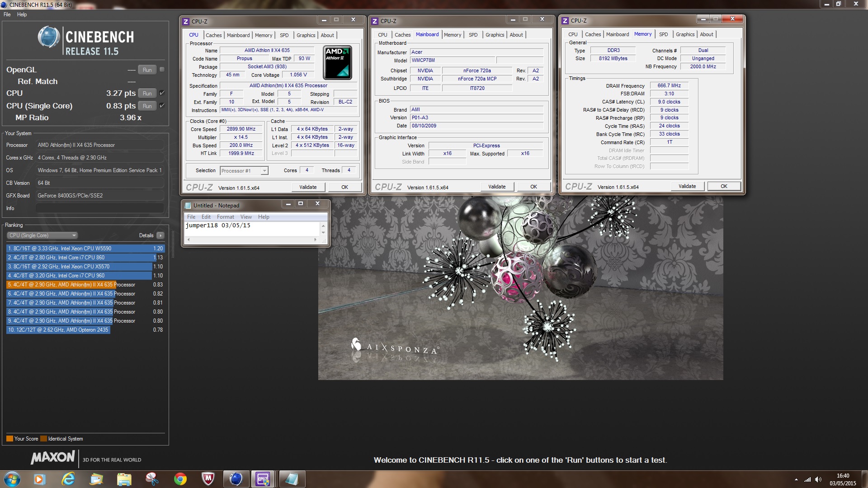Select Graphics tab in Mainboard CPU-Z window
This screenshot has height=488, width=868.
tap(495, 35)
